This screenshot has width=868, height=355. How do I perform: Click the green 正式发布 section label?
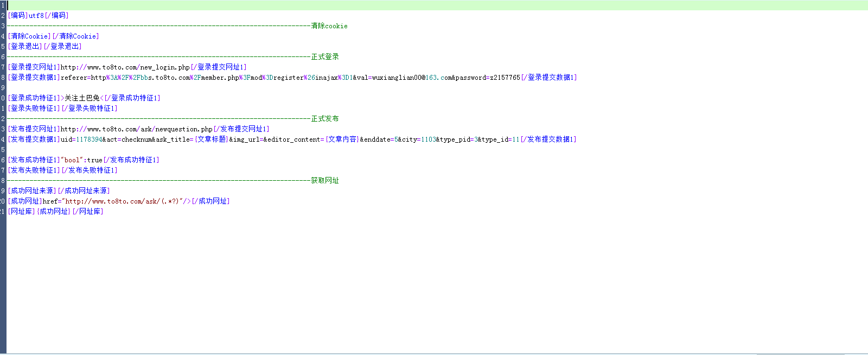click(x=324, y=119)
